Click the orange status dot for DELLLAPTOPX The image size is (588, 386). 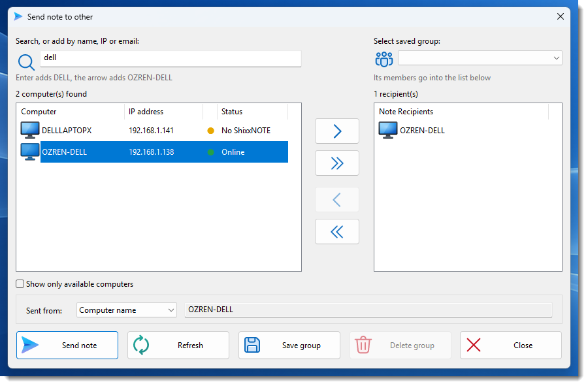tap(211, 131)
